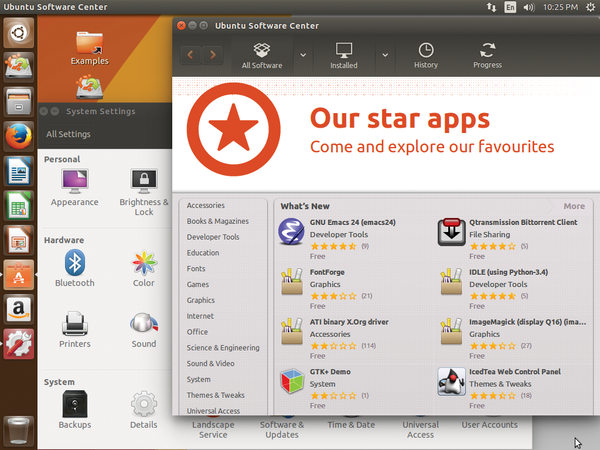Open Themes & Tweaks category in sidebar
The width and height of the screenshot is (600, 450).
pyautogui.click(x=215, y=395)
